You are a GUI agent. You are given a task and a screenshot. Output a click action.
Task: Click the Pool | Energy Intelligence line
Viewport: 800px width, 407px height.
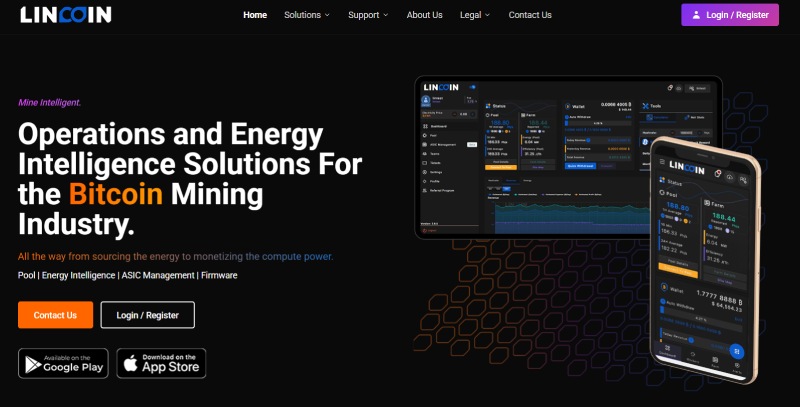pos(128,275)
